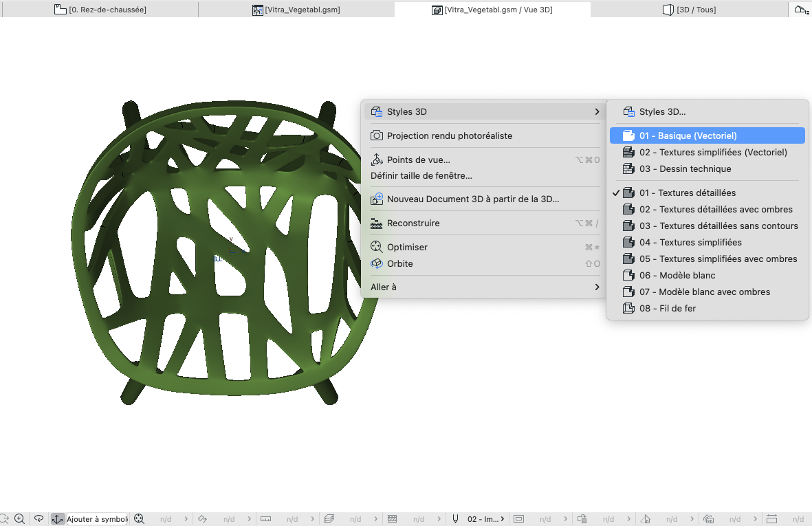
Task: Click the Optimiser zoom-fit icon
Action: pyautogui.click(x=377, y=247)
